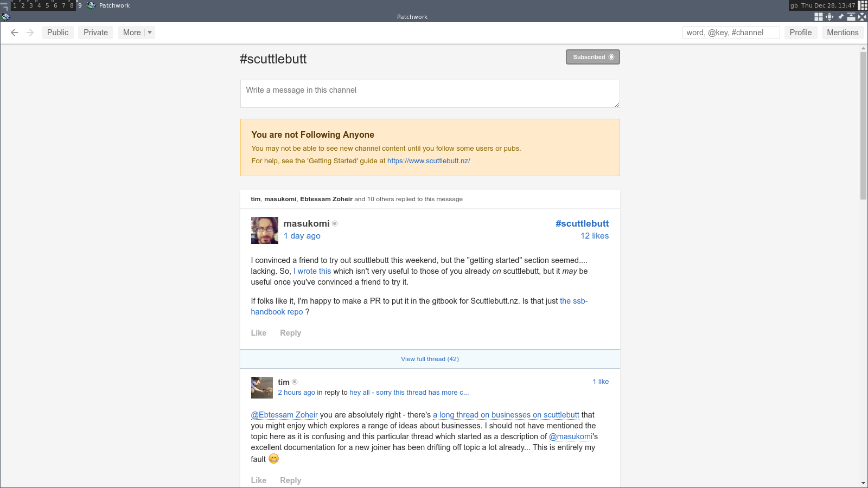Click the Patchwork taskbar entry
Screen dimensions: 868x488
[108, 5]
